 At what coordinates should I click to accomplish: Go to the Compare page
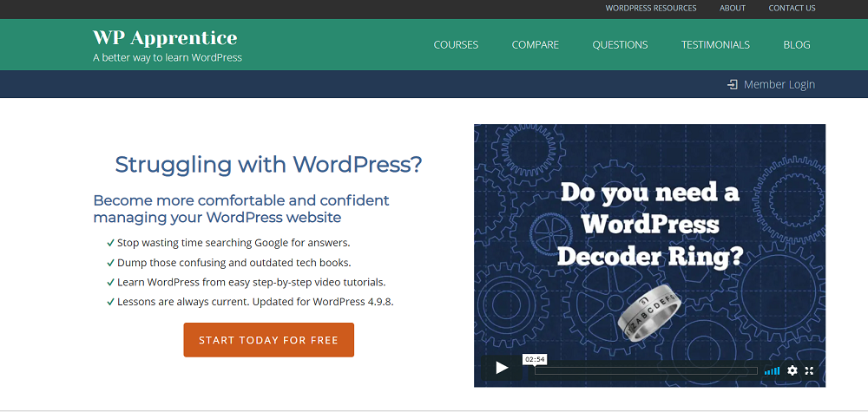(x=535, y=44)
